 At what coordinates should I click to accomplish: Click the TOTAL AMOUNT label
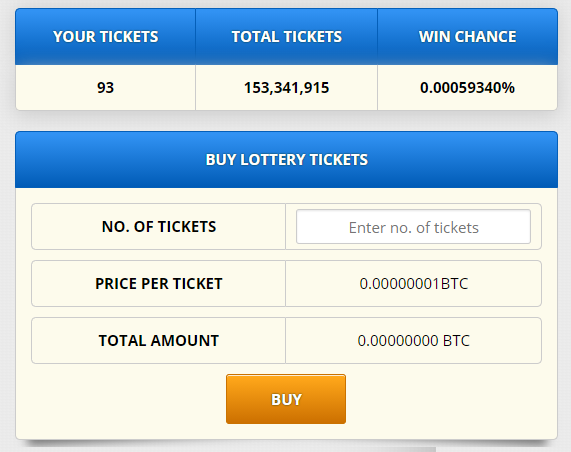tap(159, 341)
